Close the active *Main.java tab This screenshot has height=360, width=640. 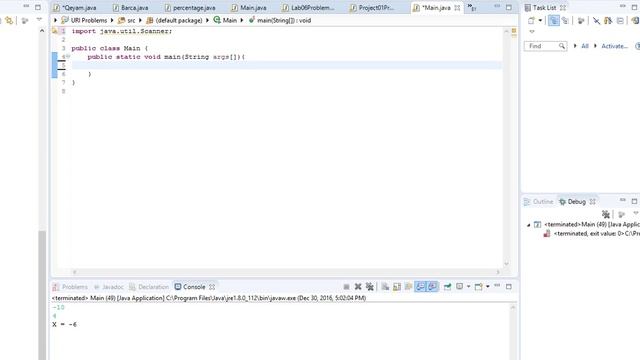(x=457, y=8)
